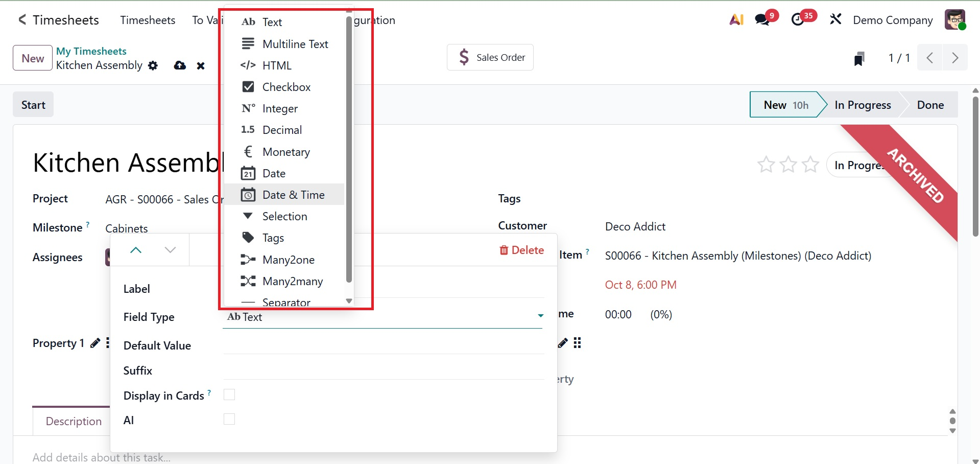Set the stage to In Progress
Screen dimensions: 980x464
pyautogui.click(x=863, y=105)
